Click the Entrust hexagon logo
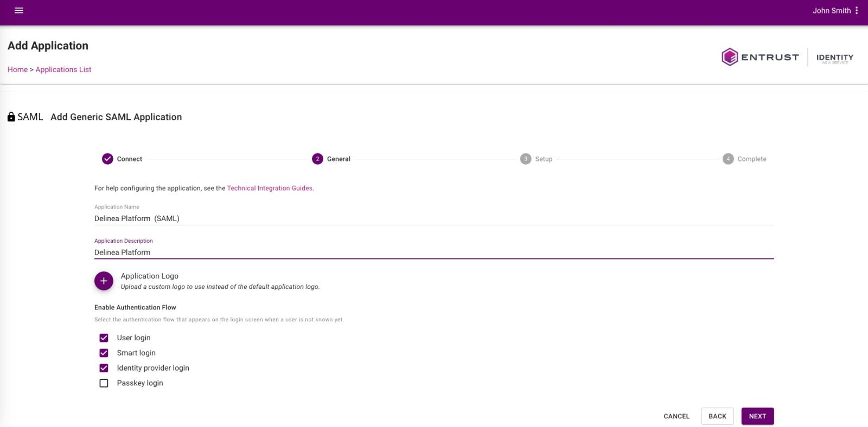 730,57
